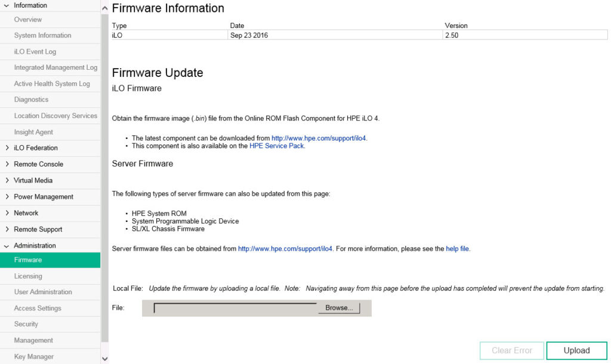Image resolution: width=611 pixels, height=364 pixels.
Task: Click the System Programmable Logic Device bullet
Action: [x=185, y=221]
